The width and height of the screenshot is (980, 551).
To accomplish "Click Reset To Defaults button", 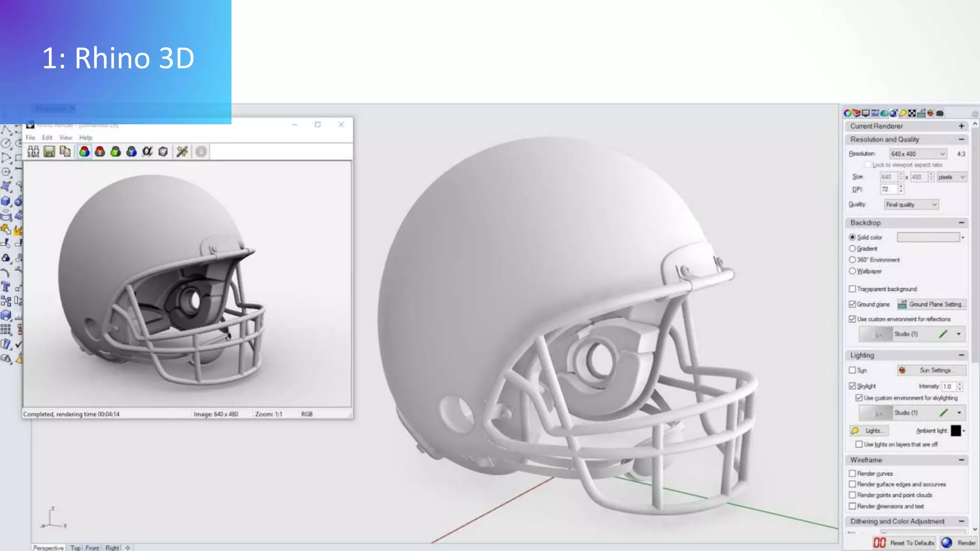I will click(904, 543).
